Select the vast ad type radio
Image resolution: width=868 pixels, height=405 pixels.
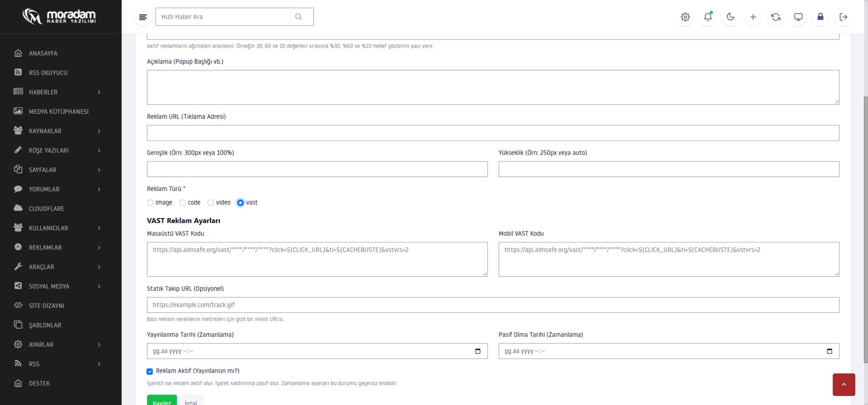(241, 203)
